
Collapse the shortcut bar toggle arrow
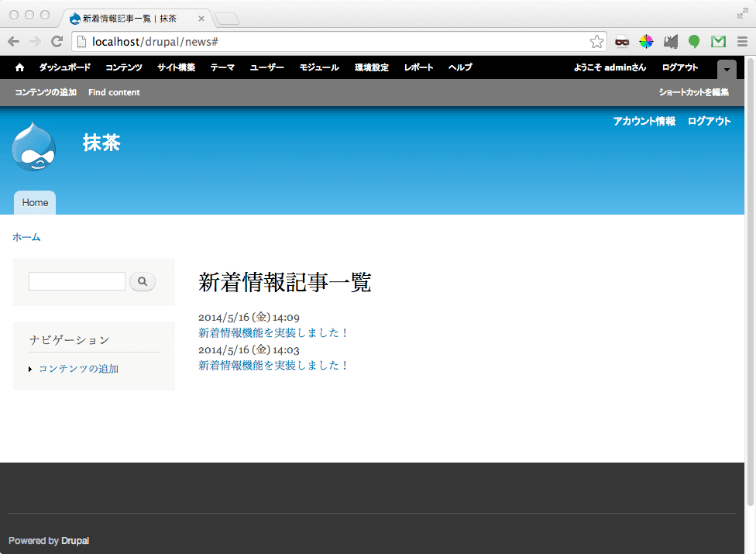[727, 70]
